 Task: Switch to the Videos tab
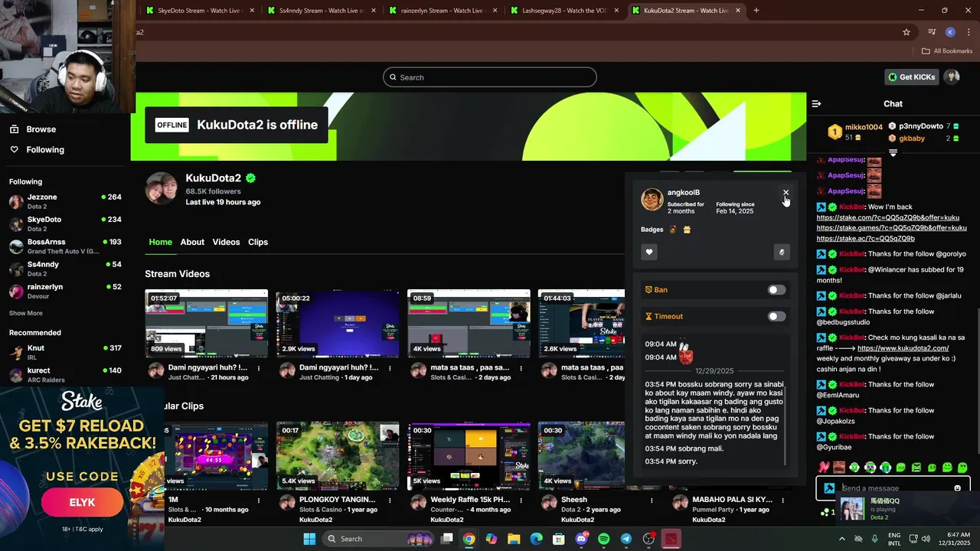point(226,242)
